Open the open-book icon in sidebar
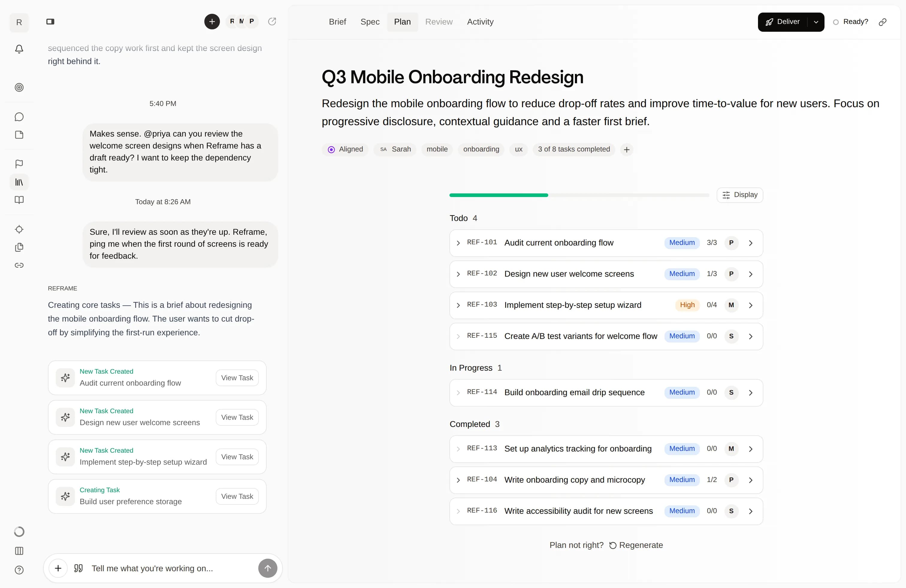 [19, 200]
